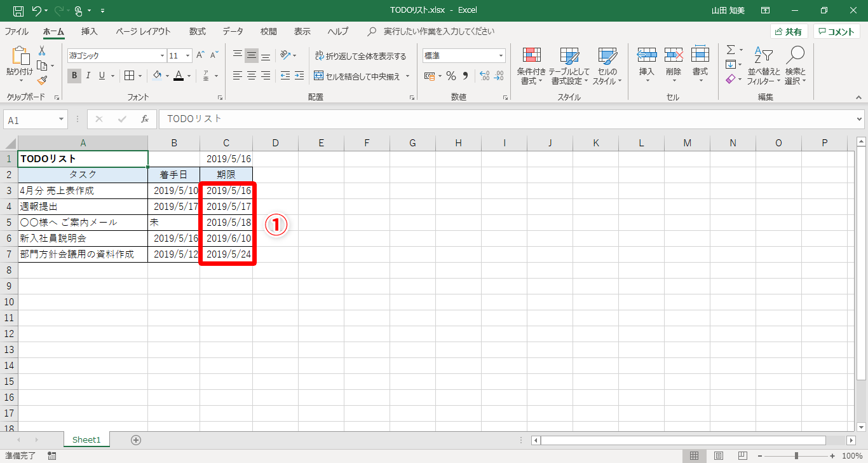Open the font name dropdown (游ゴシック)
868x463 pixels.
(x=162, y=56)
